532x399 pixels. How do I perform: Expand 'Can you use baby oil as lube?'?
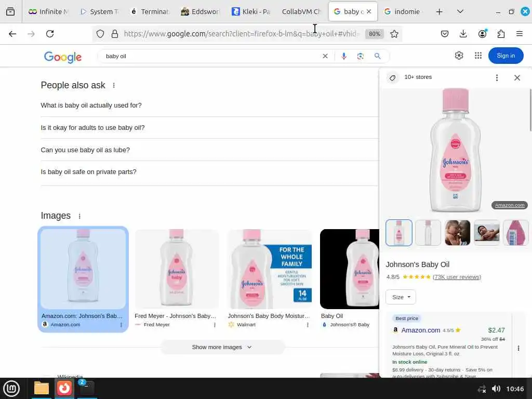click(209, 150)
